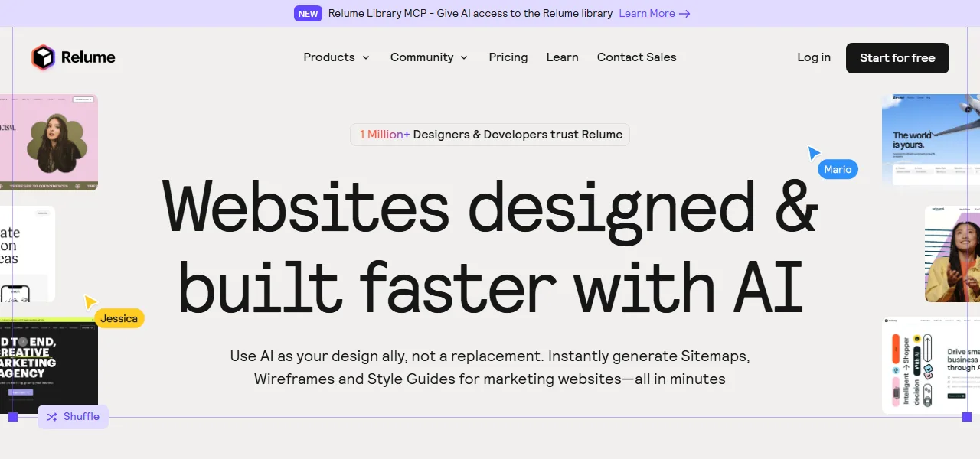Click the blue Mario cursor pointer
This screenshot has width=980, height=459.
tap(814, 153)
